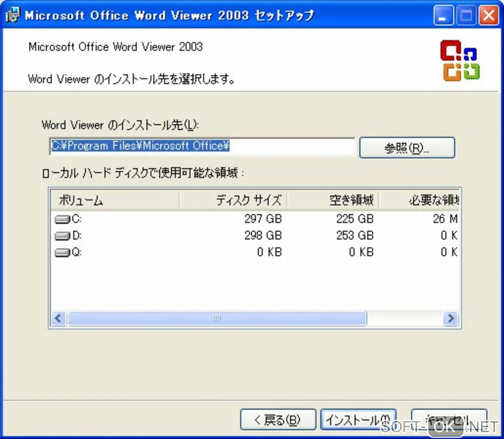Select the Q: drive icon

(x=62, y=253)
